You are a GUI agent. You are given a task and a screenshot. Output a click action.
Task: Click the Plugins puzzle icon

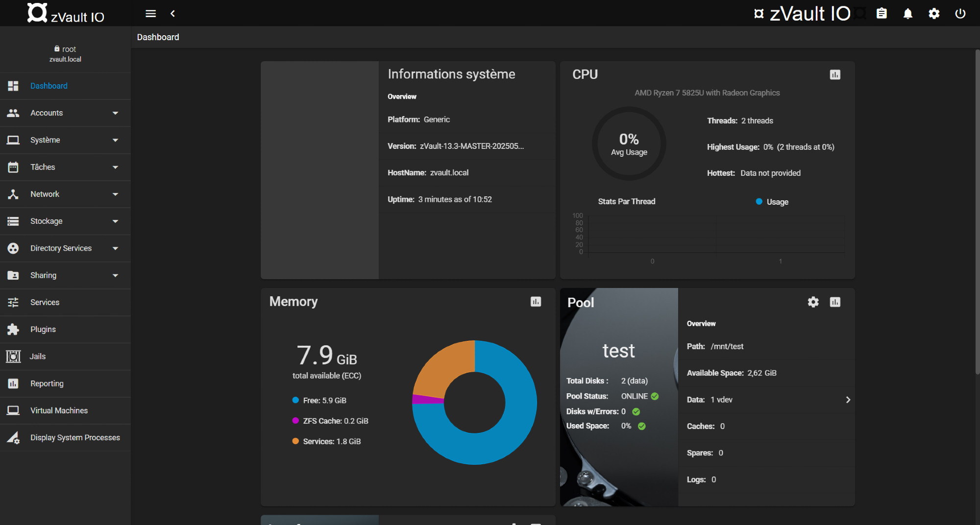13,330
